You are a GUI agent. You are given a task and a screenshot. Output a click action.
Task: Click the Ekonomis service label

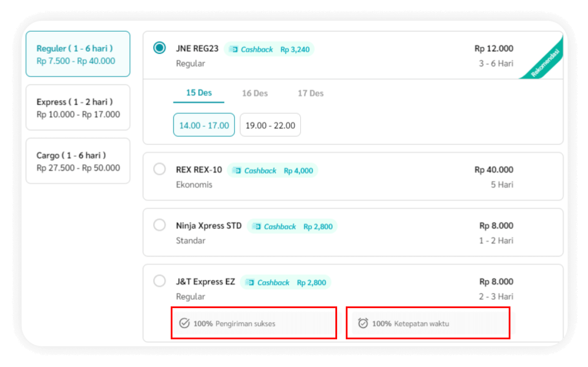tap(194, 185)
